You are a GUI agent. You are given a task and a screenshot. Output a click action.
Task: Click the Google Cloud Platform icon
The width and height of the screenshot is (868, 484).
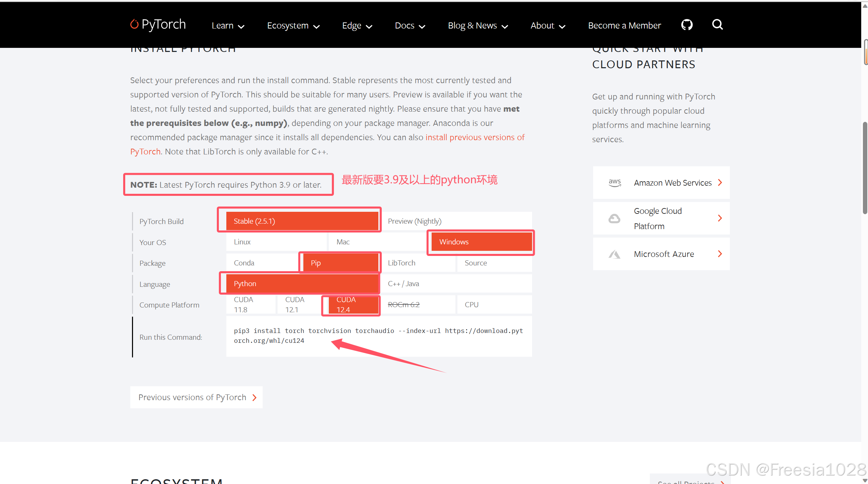[x=614, y=218]
